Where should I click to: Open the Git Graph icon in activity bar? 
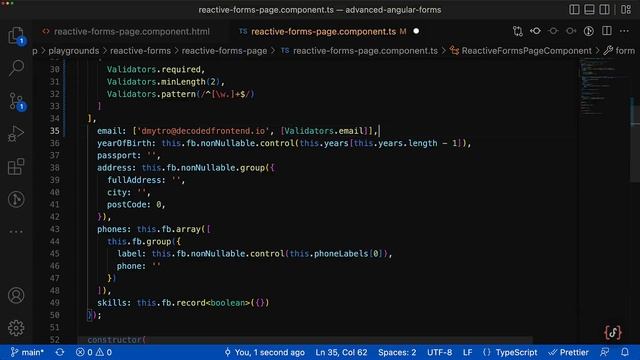point(16,199)
